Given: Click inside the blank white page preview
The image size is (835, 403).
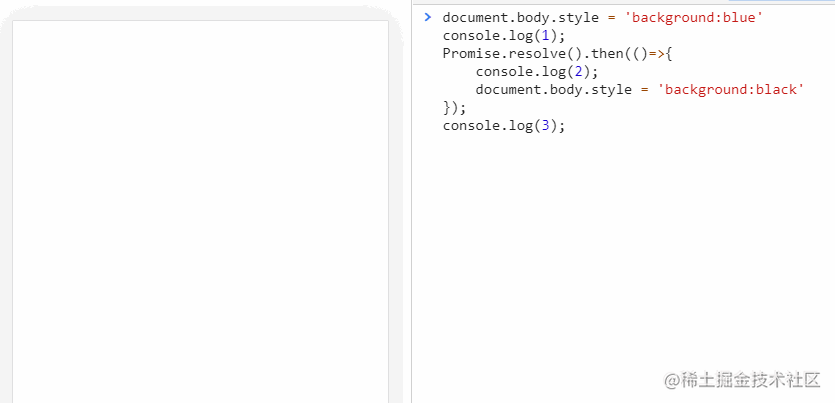Looking at the screenshot, I should pos(200,211).
